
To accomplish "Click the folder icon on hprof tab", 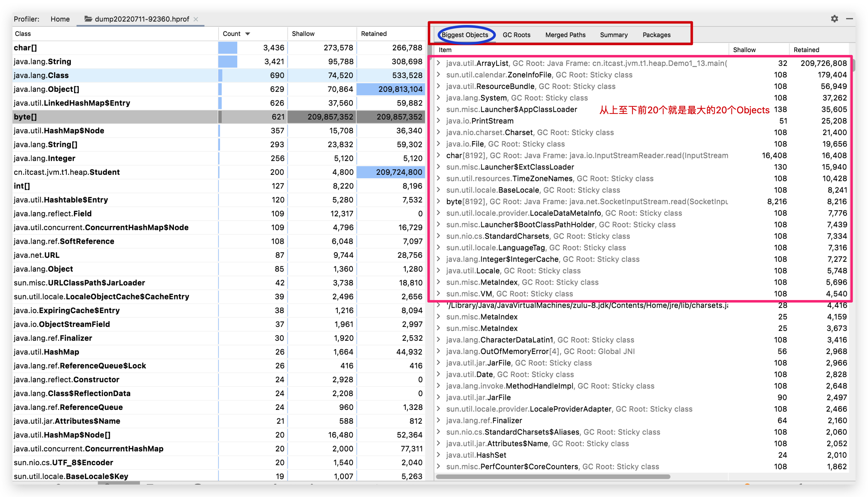I will [x=88, y=19].
